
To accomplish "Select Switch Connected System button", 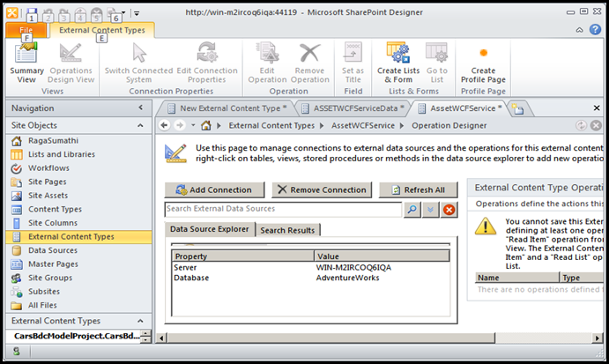I will click(x=138, y=63).
